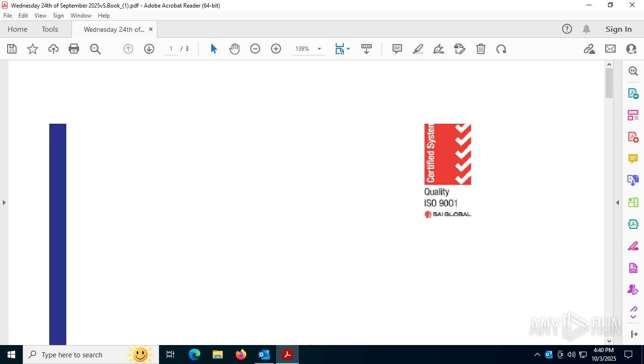Expand the tools pane at the bottom right
This screenshot has height=364, width=644.
pos(635,334)
